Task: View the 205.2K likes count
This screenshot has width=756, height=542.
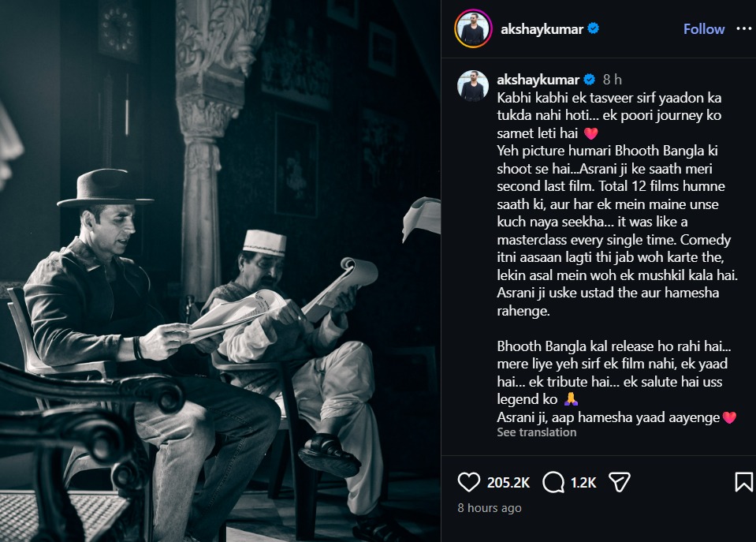Action: click(x=508, y=483)
